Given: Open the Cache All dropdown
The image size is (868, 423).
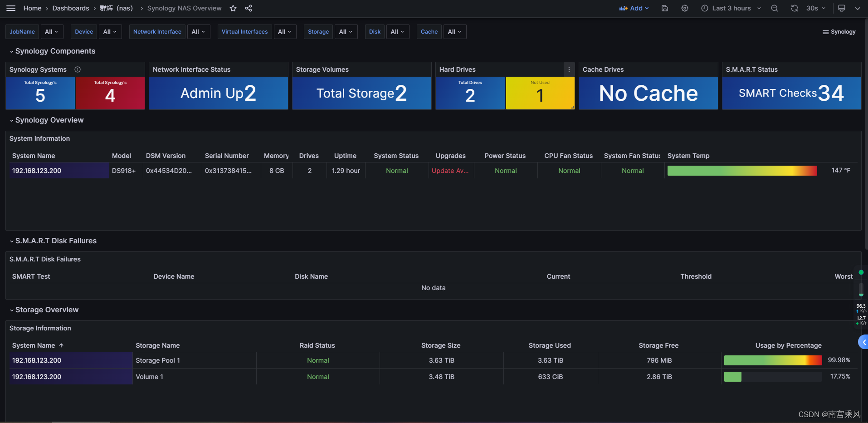Looking at the screenshot, I should tap(455, 32).
